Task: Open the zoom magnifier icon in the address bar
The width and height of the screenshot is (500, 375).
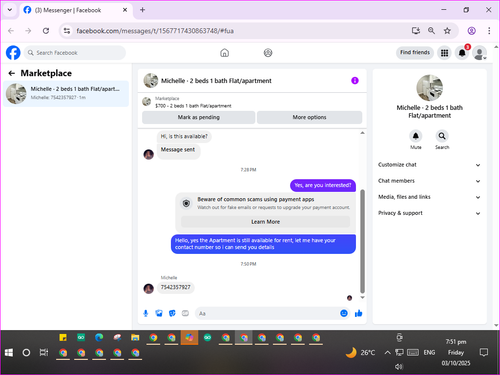Action: click(431, 31)
